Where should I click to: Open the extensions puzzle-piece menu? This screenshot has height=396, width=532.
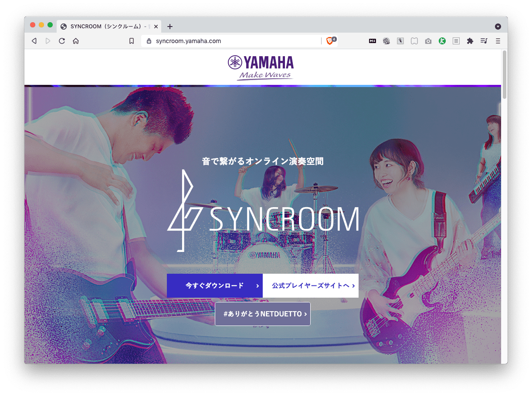tap(470, 40)
